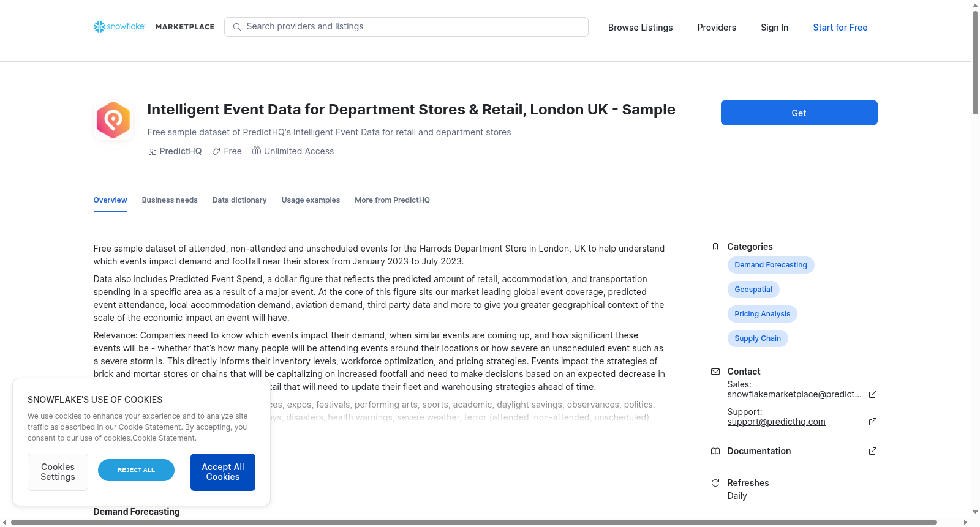Screen dimensions: 980x527
Task: Select the Pricing Analysis category chip
Action: coord(762,314)
